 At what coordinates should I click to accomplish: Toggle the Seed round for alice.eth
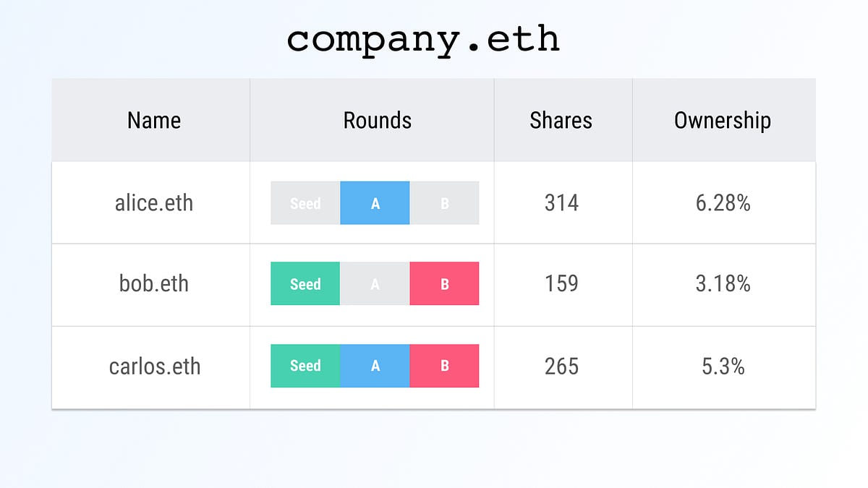click(x=305, y=203)
